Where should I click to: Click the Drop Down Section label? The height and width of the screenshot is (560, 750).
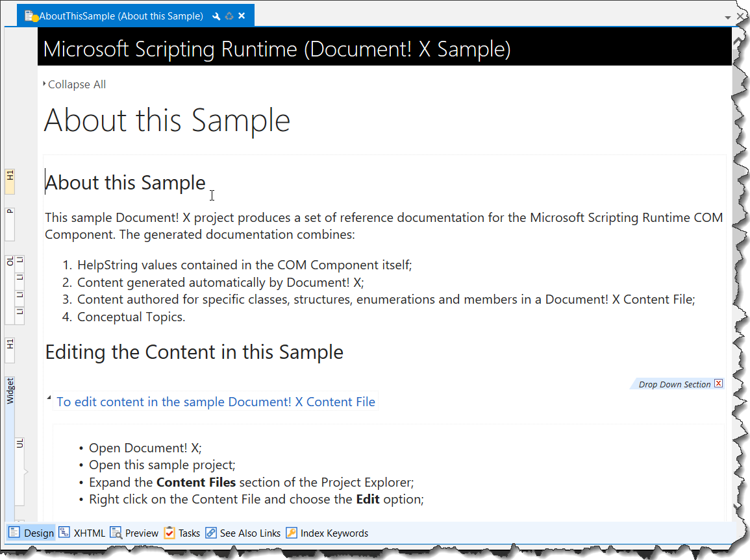(x=675, y=384)
